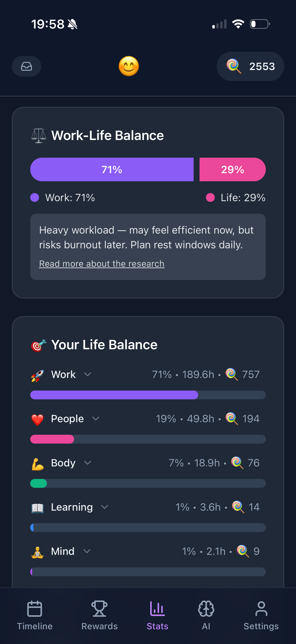The width and height of the screenshot is (296, 644).
Task: Open the research link in Work-Life Balance card
Action: pyautogui.click(x=101, y=264)
